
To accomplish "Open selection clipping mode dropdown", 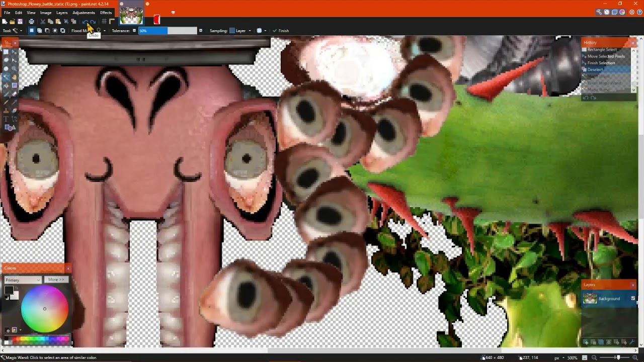I will point(261,31).
